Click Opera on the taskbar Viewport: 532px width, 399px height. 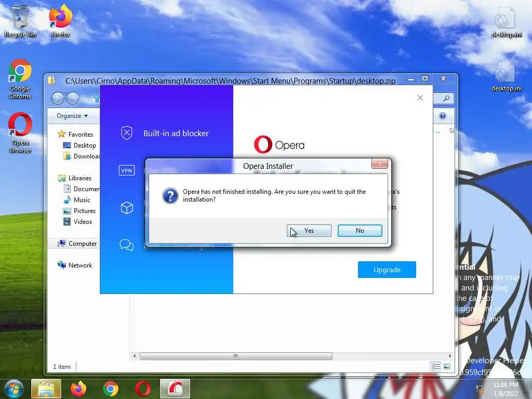(143, 389)
